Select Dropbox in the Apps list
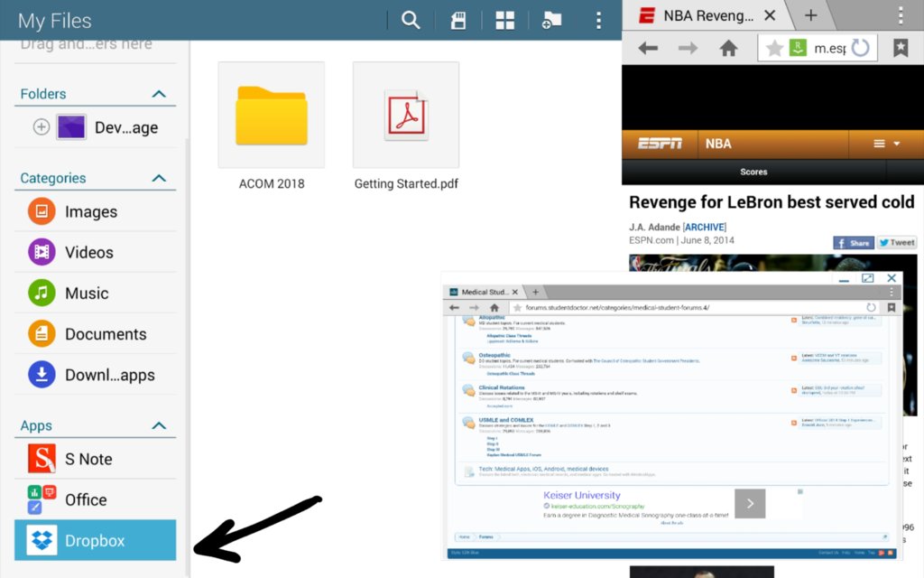This screenshot has height=578, width=924. click(95, 540)
